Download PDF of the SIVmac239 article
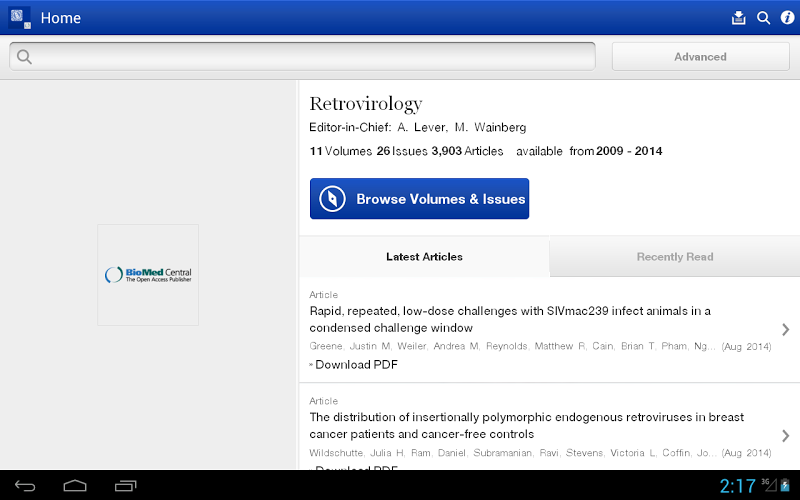The image size is (800, 500). pyautogui.click(x=356, y=365)
